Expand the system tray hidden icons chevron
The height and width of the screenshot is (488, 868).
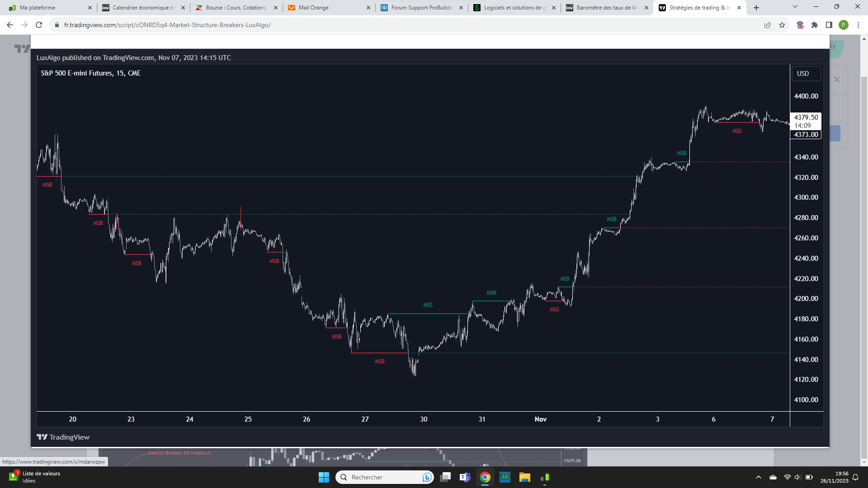pos(759,477)
